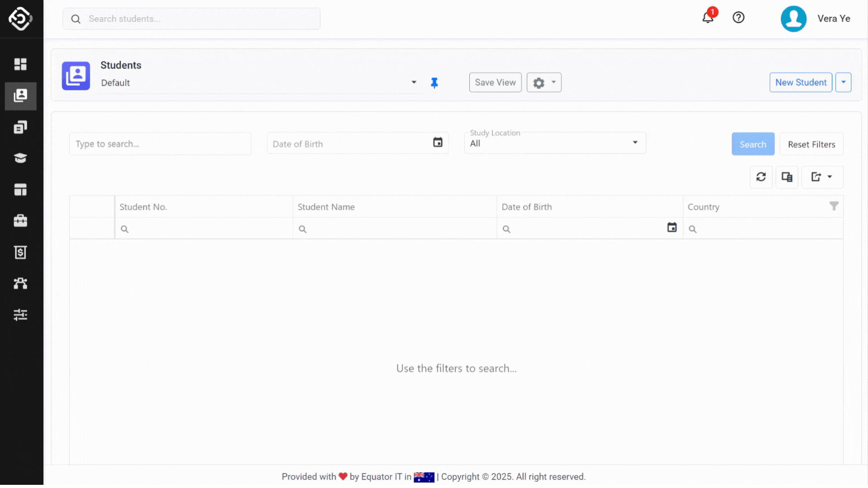The image size is (868, 488).
Task: Expand the Study Location dropdown
Action: 635,143
